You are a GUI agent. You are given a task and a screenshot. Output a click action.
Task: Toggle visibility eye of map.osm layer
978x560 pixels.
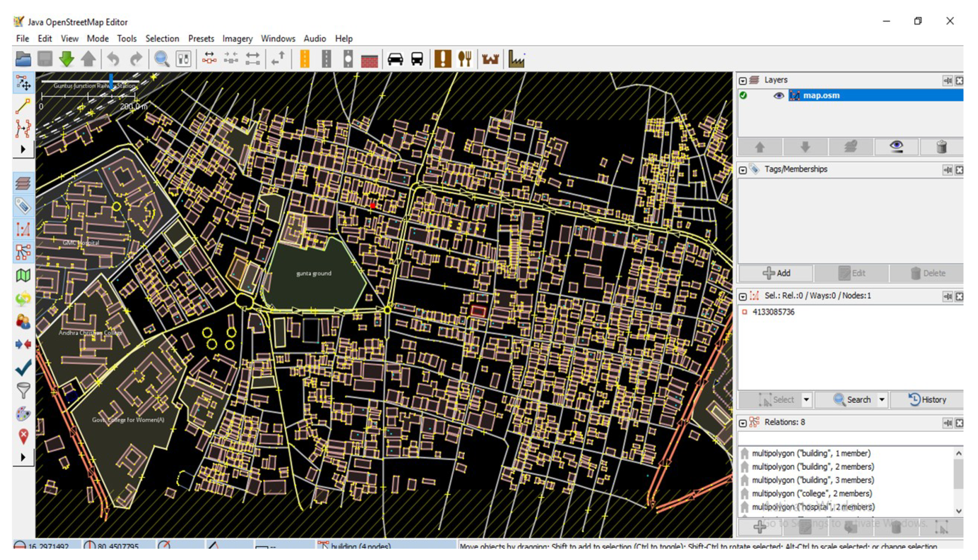tap(778, 95)
